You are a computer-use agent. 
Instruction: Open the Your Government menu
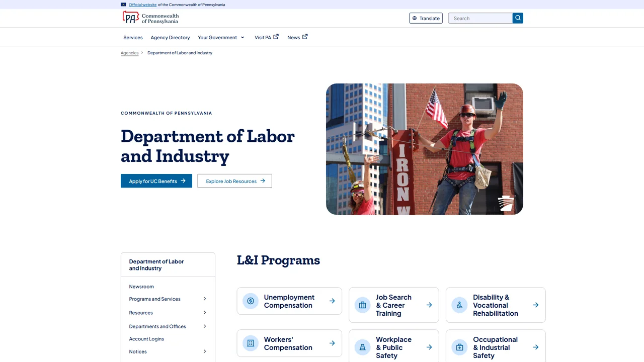click(x=221, y=38)
